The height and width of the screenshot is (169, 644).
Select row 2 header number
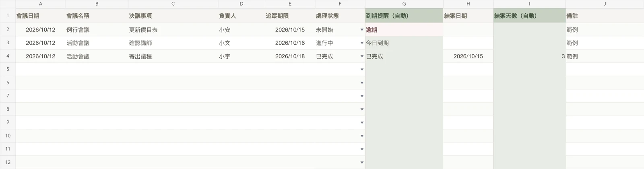[x=8, y=30]
